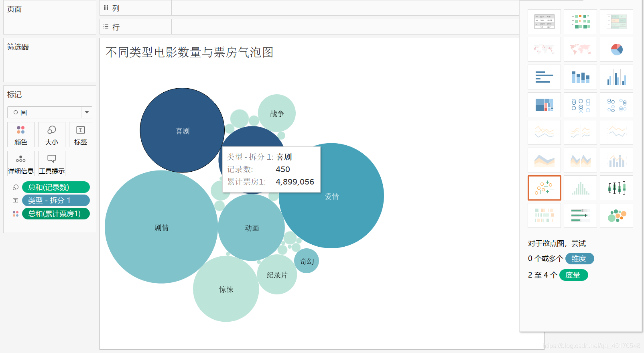Viewport: 644px width, 353px height.
Task: Select the chart title 不同类型电影数量与票房气泡图
Action: [189, 53]
